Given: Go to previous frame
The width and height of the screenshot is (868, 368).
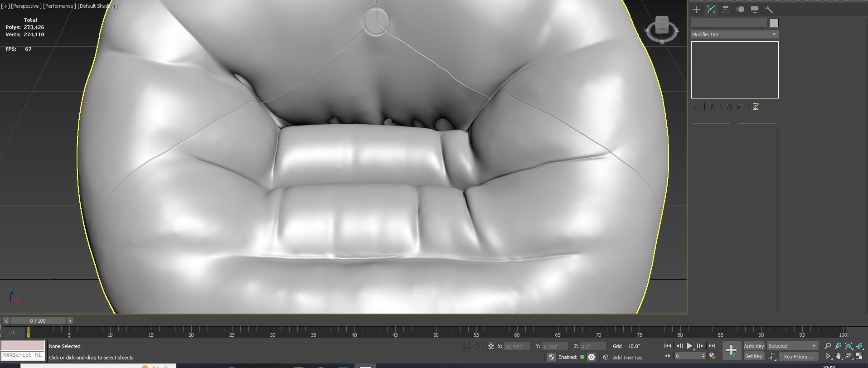Looking at the screenshot, I should 679,346.
